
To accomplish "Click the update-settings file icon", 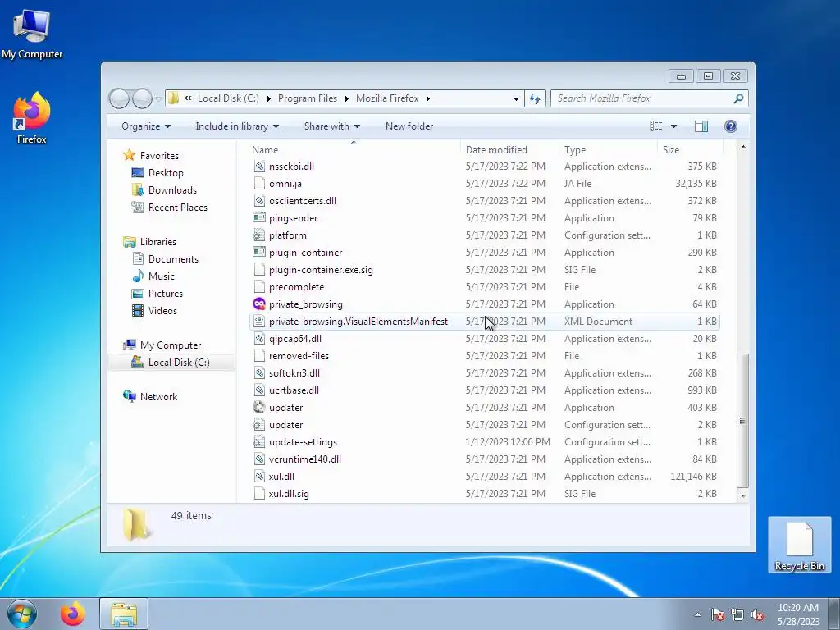I will click(259, 442).
